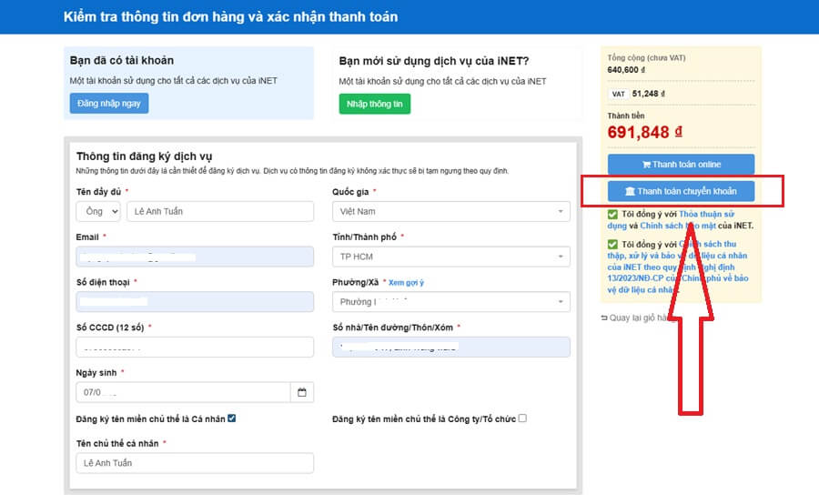The image size is (819, 504).
Task: Open the personal data collection policy link
Action: [677, 267]
